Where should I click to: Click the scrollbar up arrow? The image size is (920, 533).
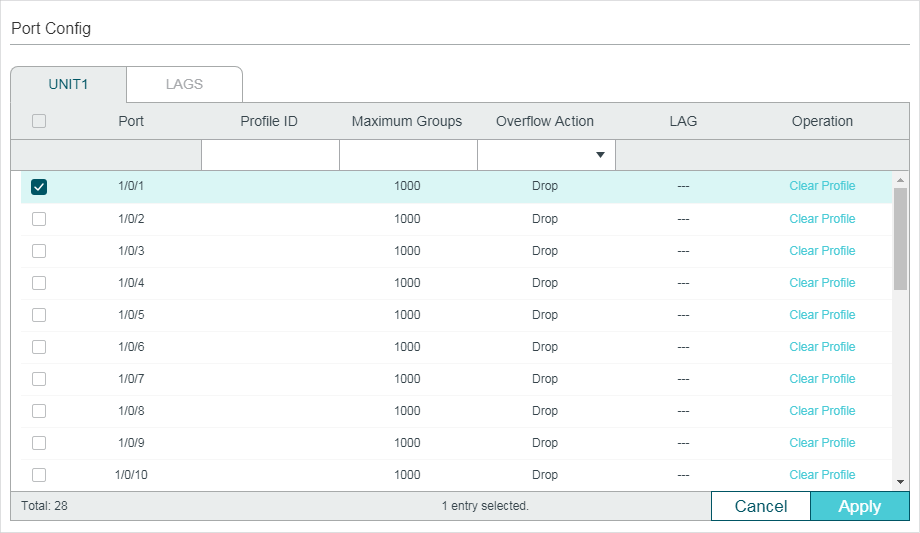900,180
